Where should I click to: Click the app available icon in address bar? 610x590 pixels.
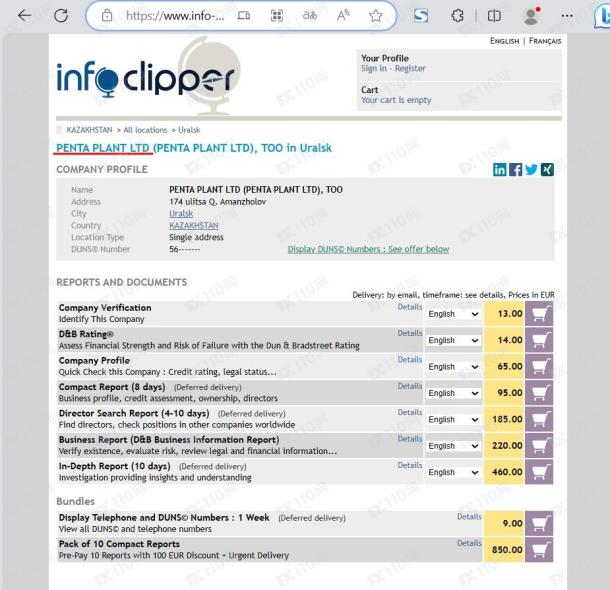click(x=244, y=16)
